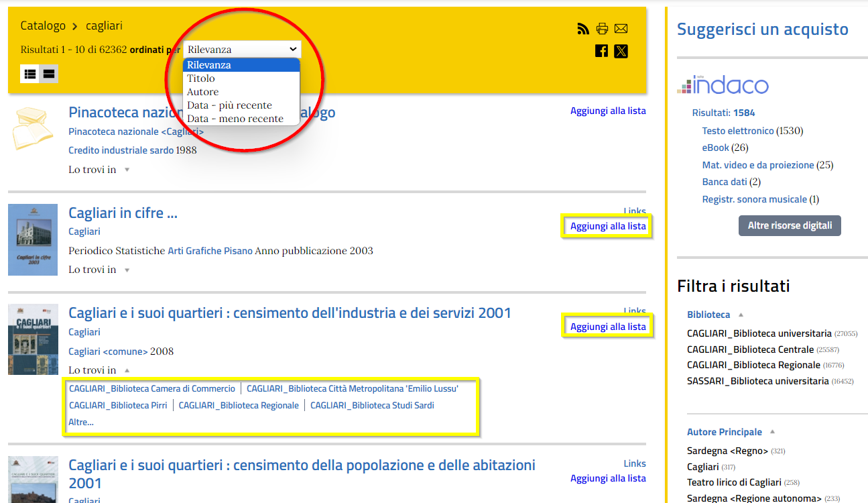Click the email envelope icon

[621, 28]
